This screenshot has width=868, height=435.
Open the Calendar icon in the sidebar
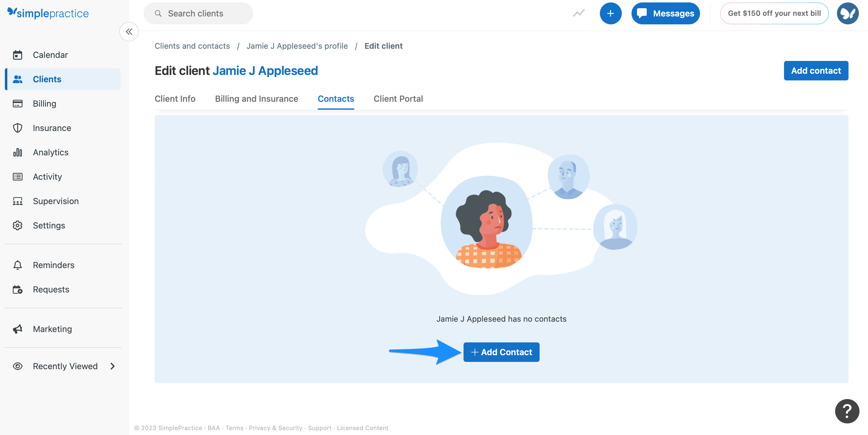[x=18, y=55]
